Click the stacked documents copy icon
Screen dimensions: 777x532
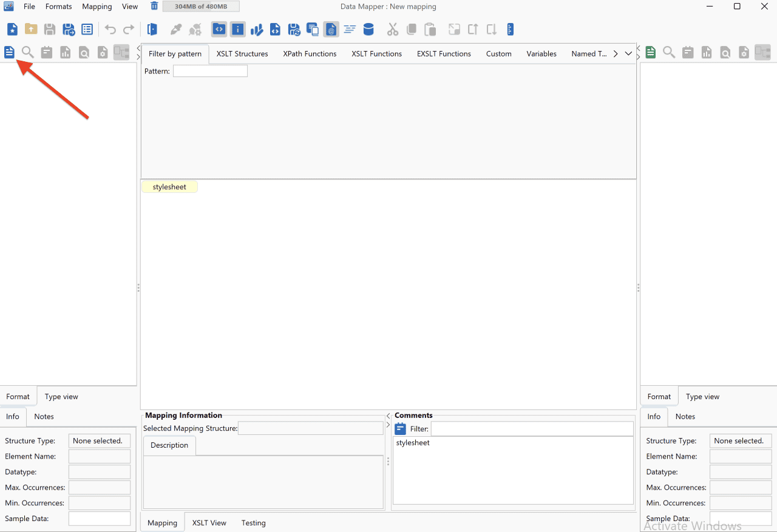pos(313,29)
